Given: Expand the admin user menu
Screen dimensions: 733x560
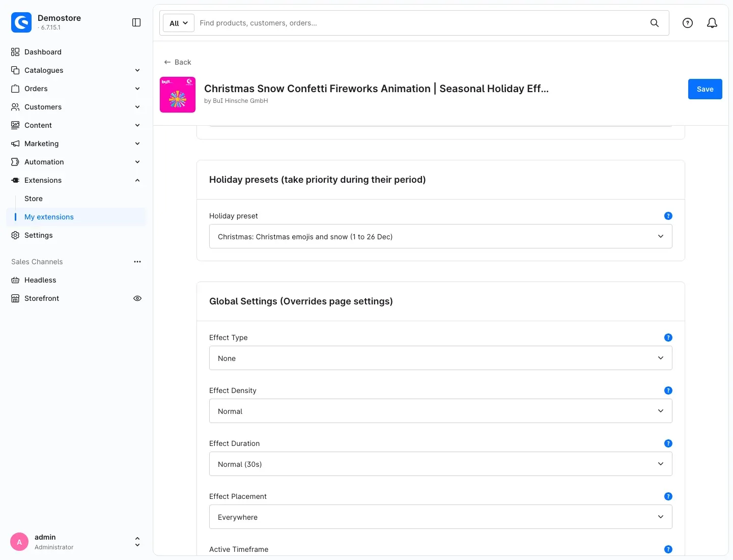Looking at the screenshot, I should point(137,542).
